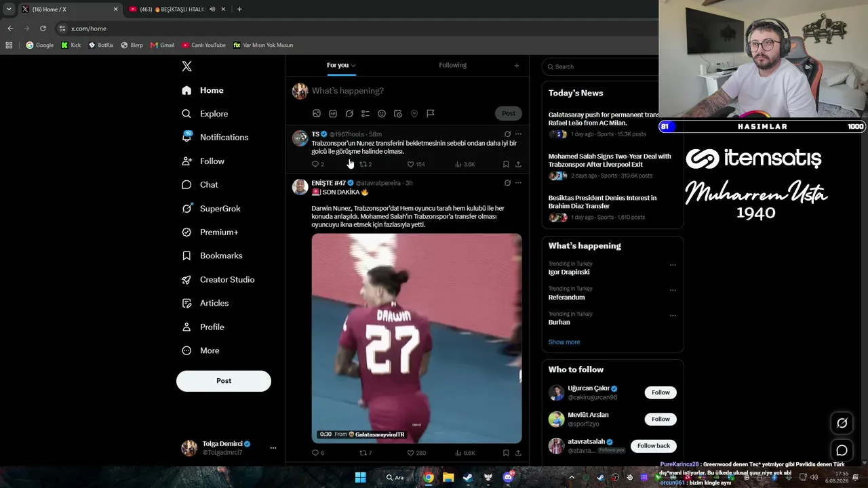Expand the For you feed dropdown

353,66
